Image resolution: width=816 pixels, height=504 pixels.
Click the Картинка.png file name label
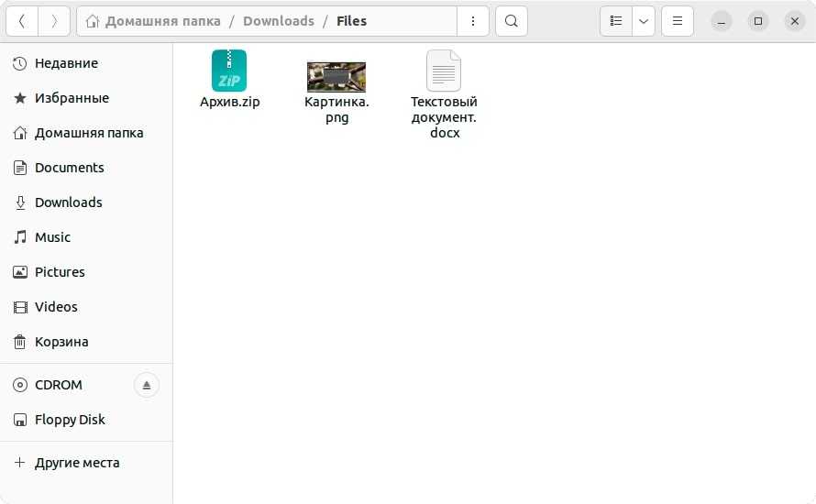point(336,110)
